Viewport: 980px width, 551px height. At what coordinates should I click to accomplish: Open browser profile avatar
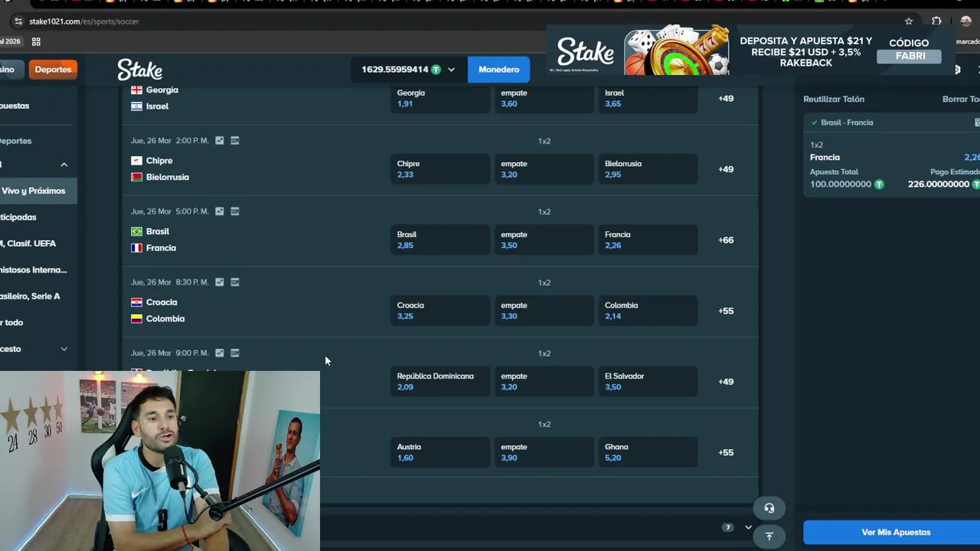coord(966,21)
